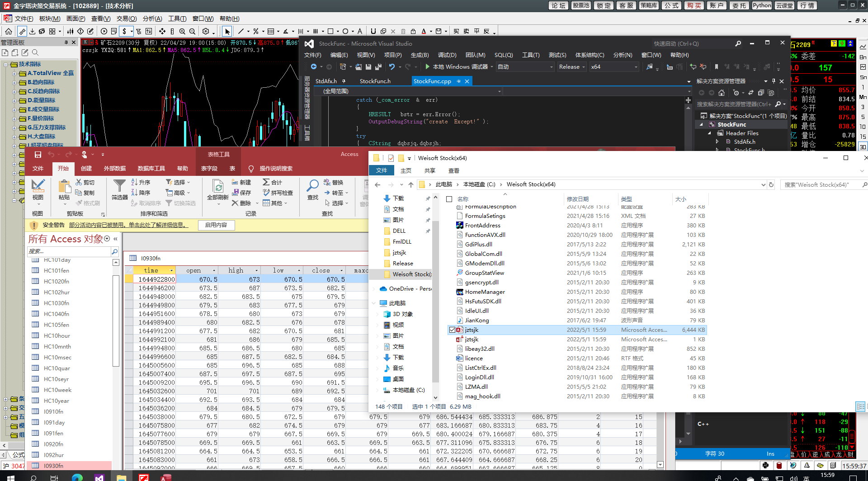The height and width of the screenshot is (481, 868).
Task: Toggle select-all checkbox beside 名称 column header
Action: [449, 199]
